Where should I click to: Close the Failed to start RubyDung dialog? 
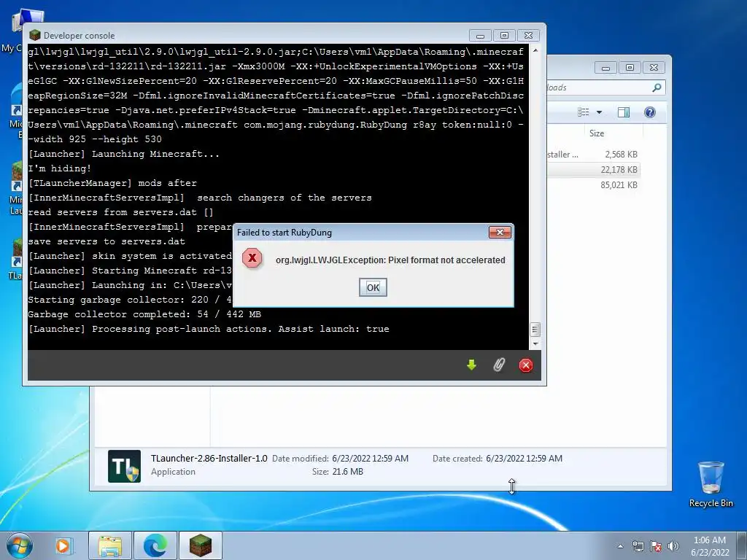[500, 232]
